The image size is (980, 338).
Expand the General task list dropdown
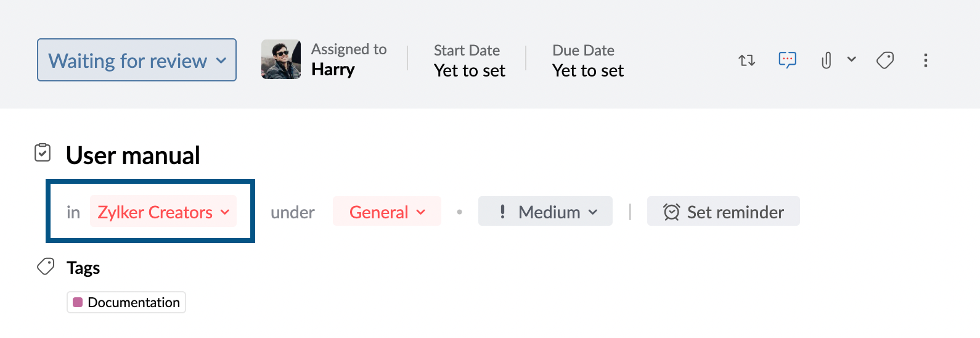pos(387,212)
